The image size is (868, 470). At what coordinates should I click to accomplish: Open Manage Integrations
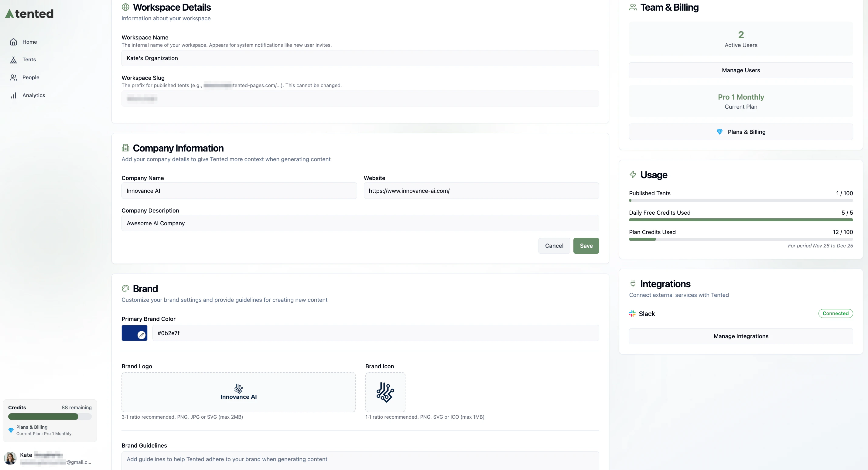pos(741,336)
